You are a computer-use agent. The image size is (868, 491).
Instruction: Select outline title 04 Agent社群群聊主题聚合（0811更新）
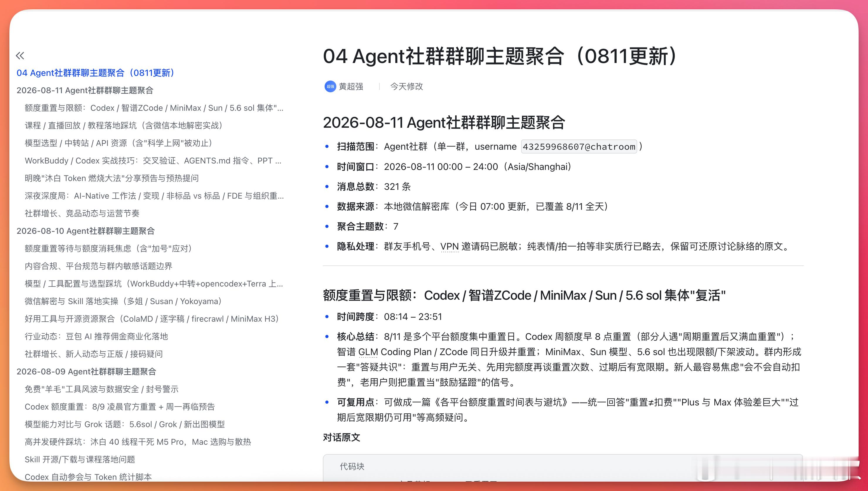click(96, 73)
